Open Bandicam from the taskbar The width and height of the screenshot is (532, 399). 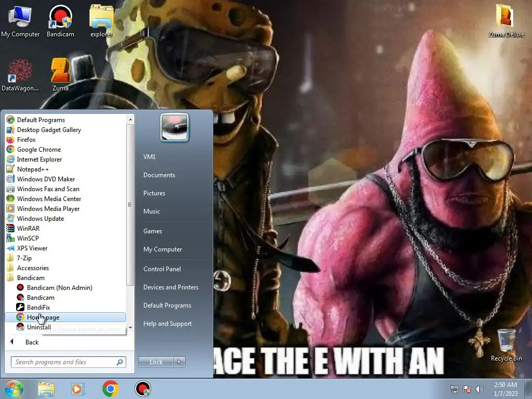143,389
